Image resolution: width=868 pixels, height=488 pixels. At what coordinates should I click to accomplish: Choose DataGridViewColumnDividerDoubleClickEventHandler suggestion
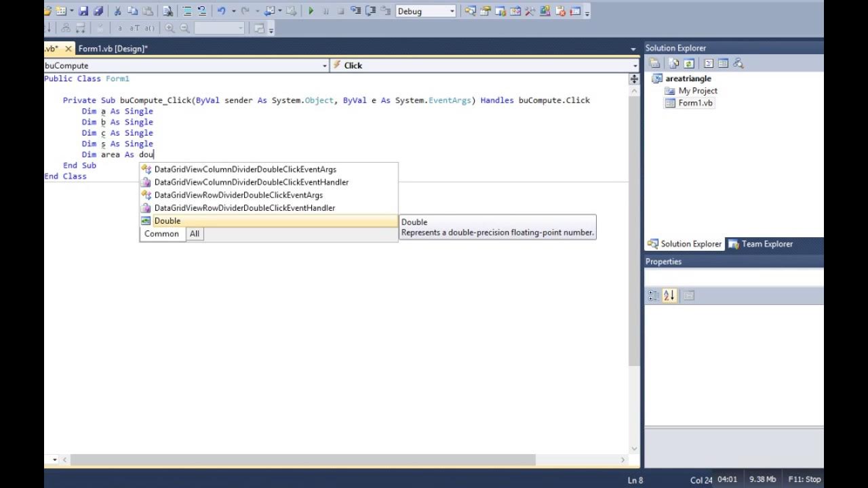point(269,182)
